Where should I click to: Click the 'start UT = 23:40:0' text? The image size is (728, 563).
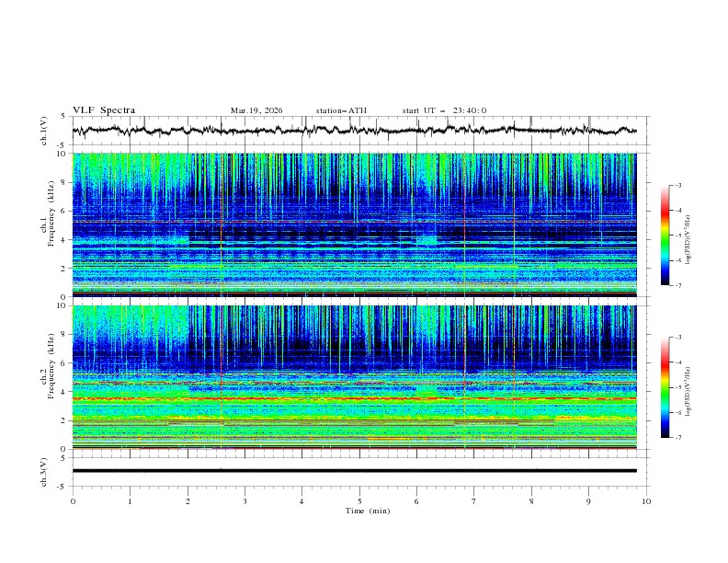[x=444, y=110]
